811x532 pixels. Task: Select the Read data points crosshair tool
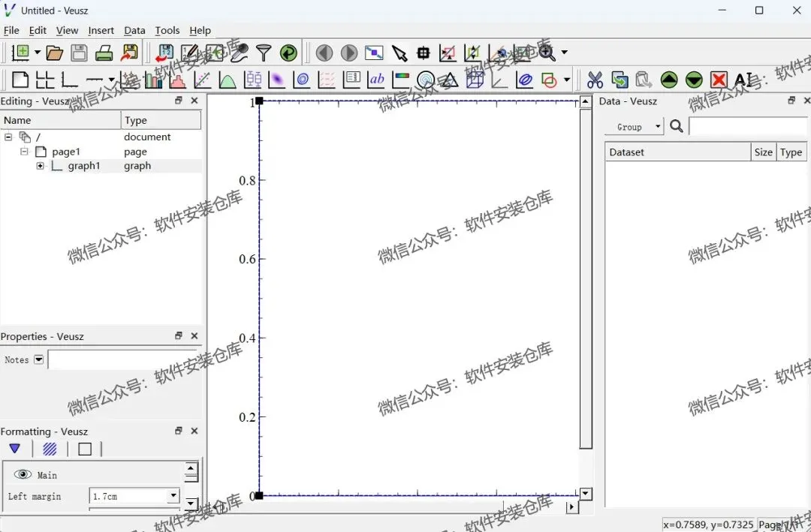tap(424, 53)
